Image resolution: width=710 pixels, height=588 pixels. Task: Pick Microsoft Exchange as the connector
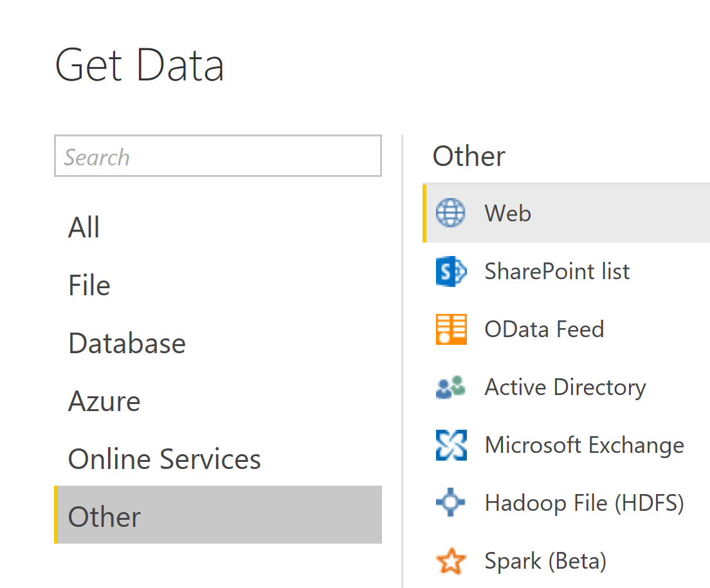click(583, 445)
